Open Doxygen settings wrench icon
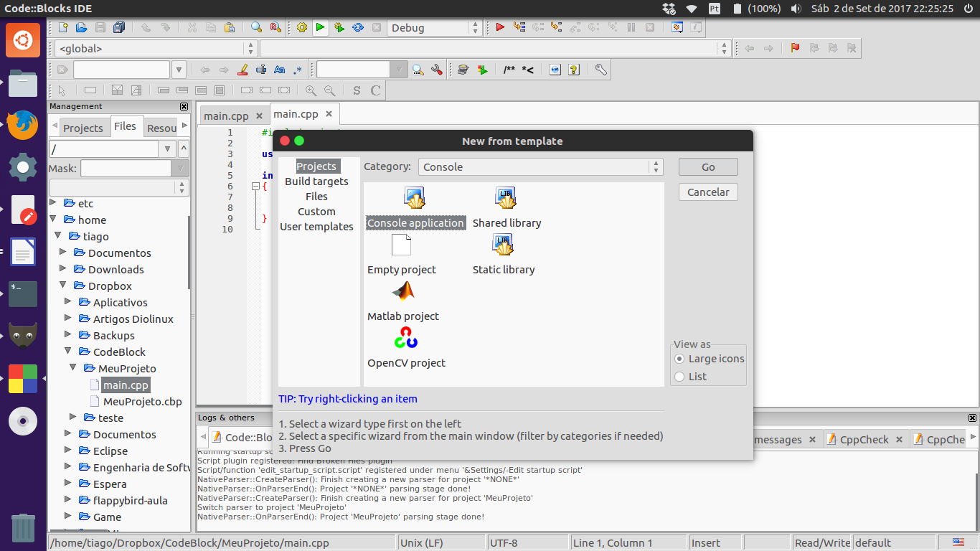Screen dimensions: 980x551 (601, 70)
